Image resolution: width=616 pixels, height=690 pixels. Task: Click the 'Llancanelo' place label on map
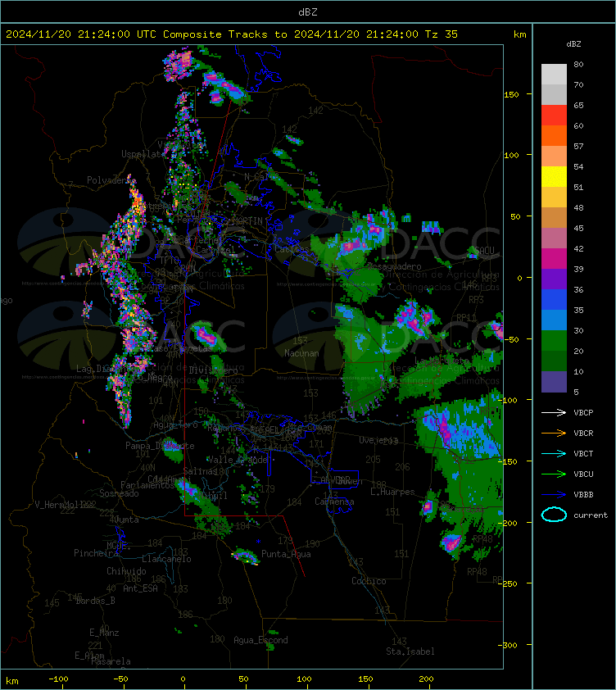pos(167,559)
